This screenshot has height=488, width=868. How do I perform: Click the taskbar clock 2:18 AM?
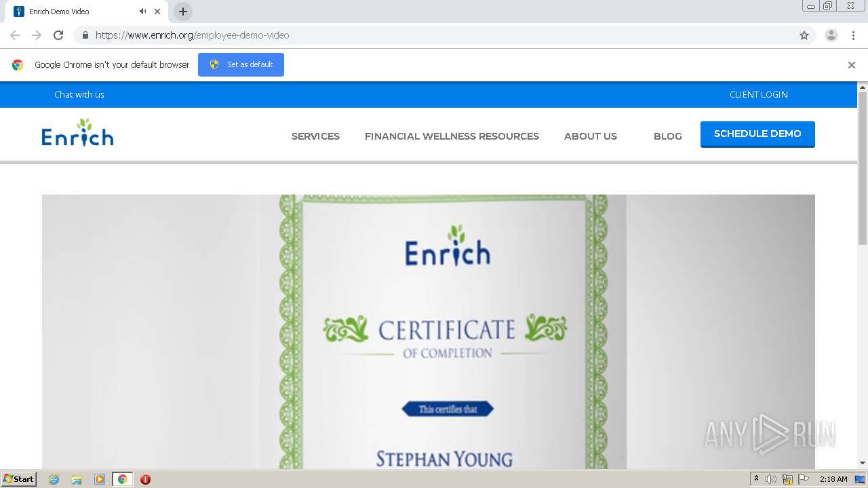pos(833,479)
